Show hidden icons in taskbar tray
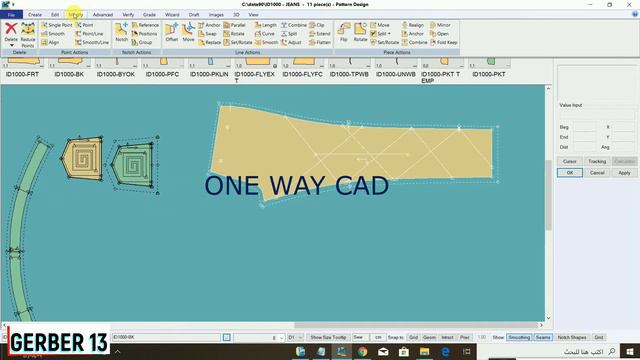 tap(117, 351)
